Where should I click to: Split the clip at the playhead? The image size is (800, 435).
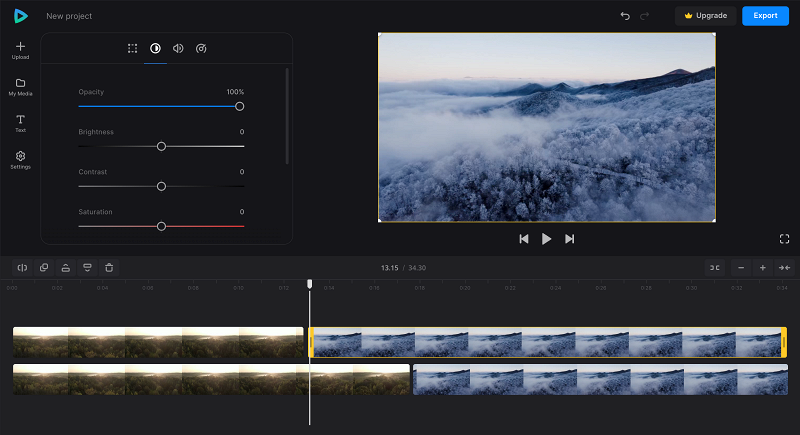[x=22, y=268]
